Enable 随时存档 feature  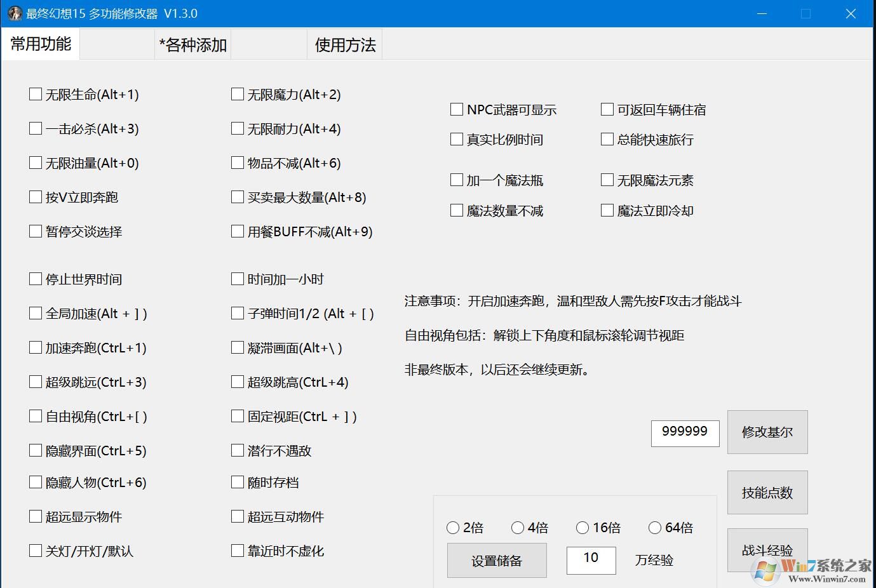[x=237, y=481]
